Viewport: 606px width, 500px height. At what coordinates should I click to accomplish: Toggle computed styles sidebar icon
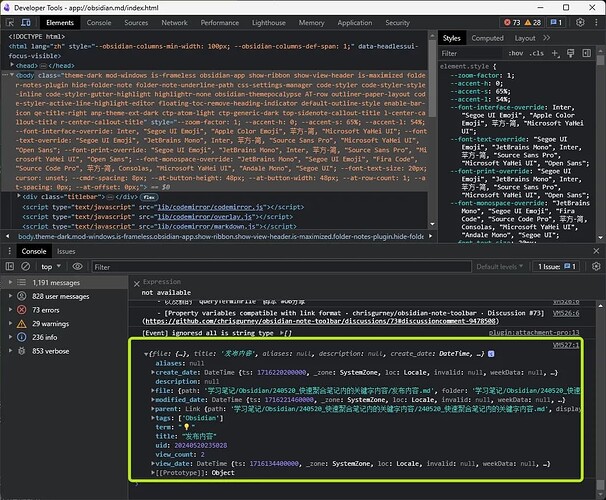[x=586, y=53]
